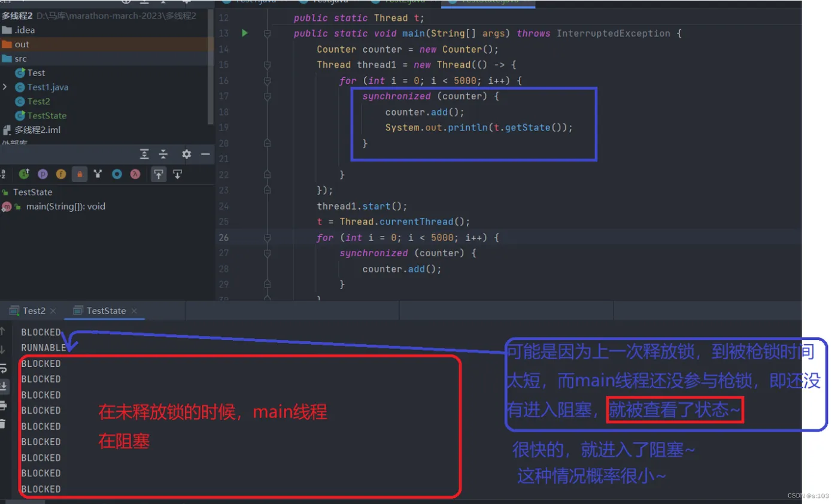Close the TestState run tab

click(x=134, y=311)
